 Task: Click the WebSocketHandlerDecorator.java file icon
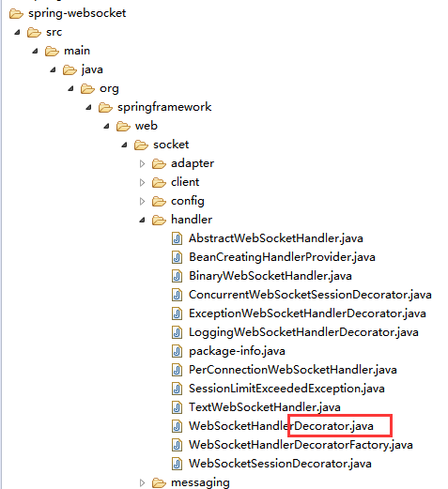(177, 426)
